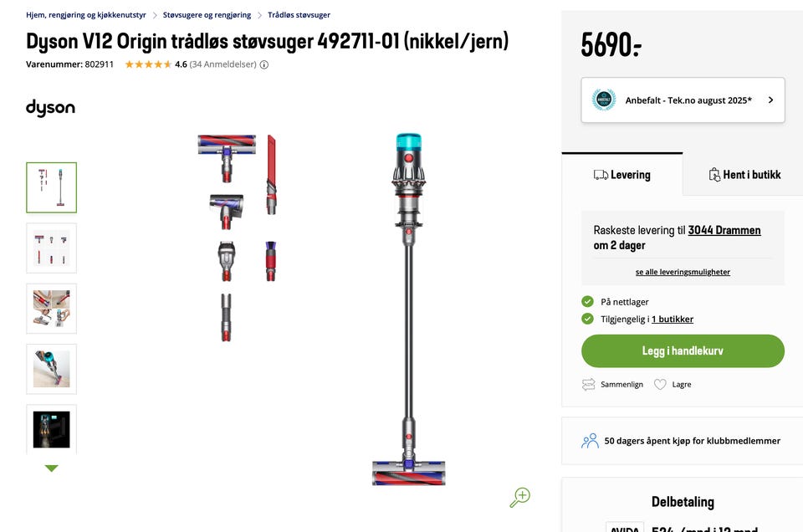Open Trådløs støvsuger breadcrumb link
This screenshot has height=532, width=803.
pos(299,15)
